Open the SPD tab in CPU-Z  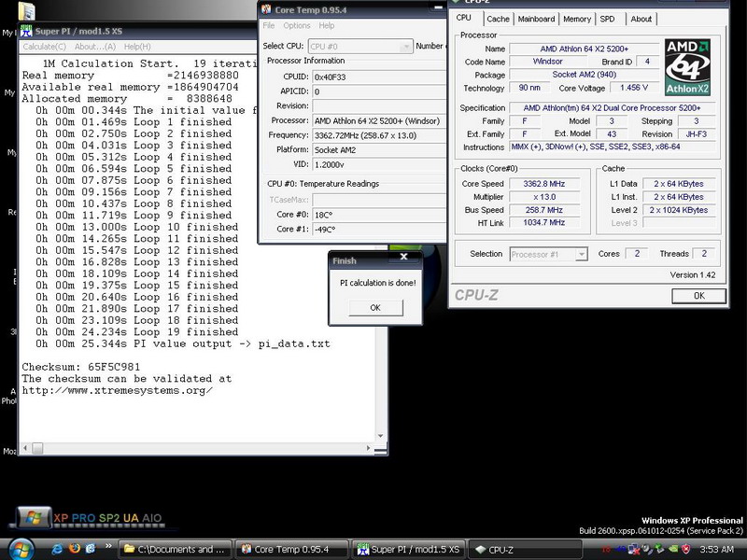pyautogui.click(x=608, y=19)
